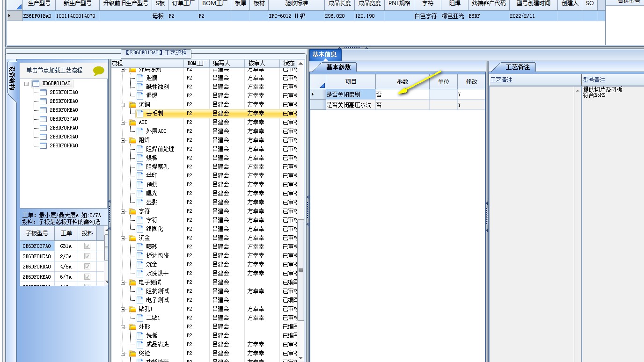Toggle the 投料 checkbox for 2B6DF0HDA0 row
The width and height of the screenshot is (644, 362).
[x=87, y=267]
